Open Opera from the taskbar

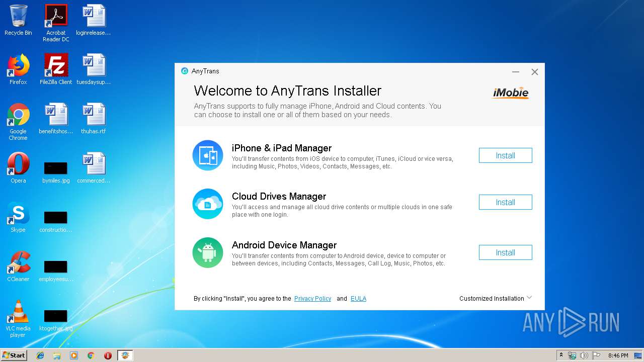click(x=108, y=355)
